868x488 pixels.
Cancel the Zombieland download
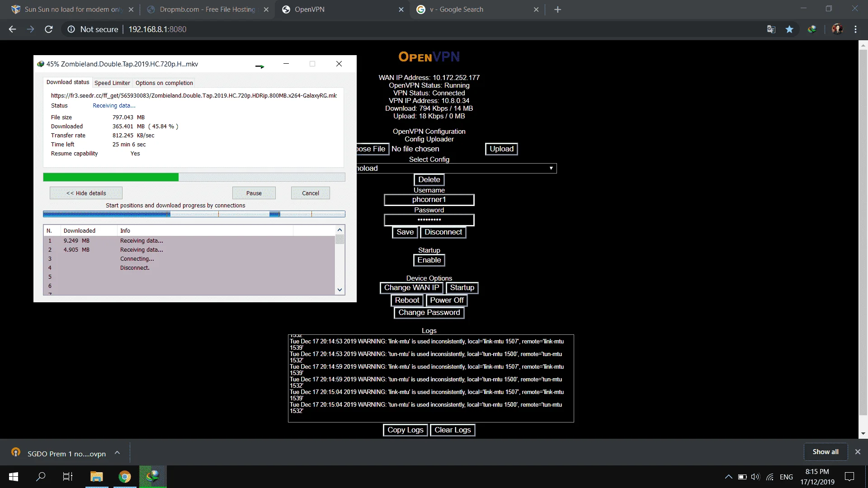coord(311,193)
